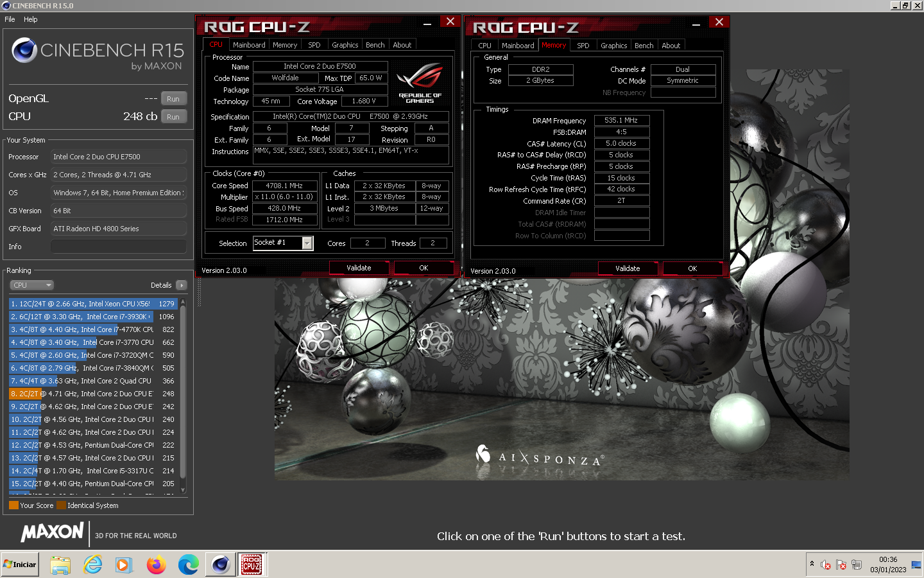This screenshot has height=578, width=924.
Task: Open the Help menu in Cinebench
Action: click(30, 19)
